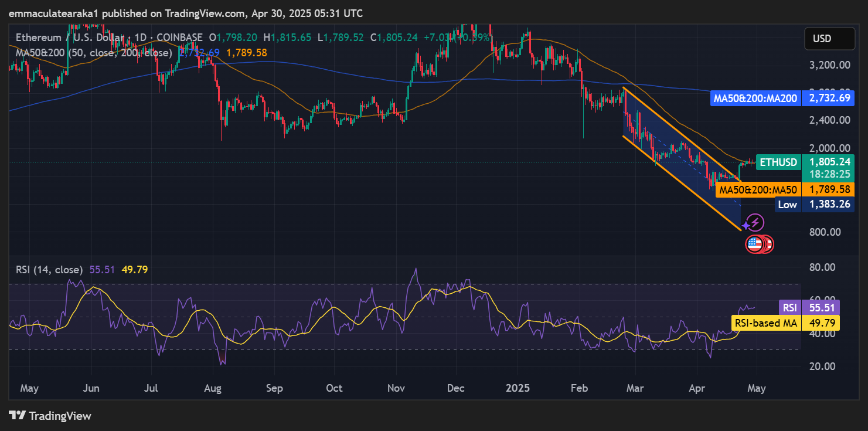
Task: Click the TradingView logo in the footer
Action: tap(50, 416)
